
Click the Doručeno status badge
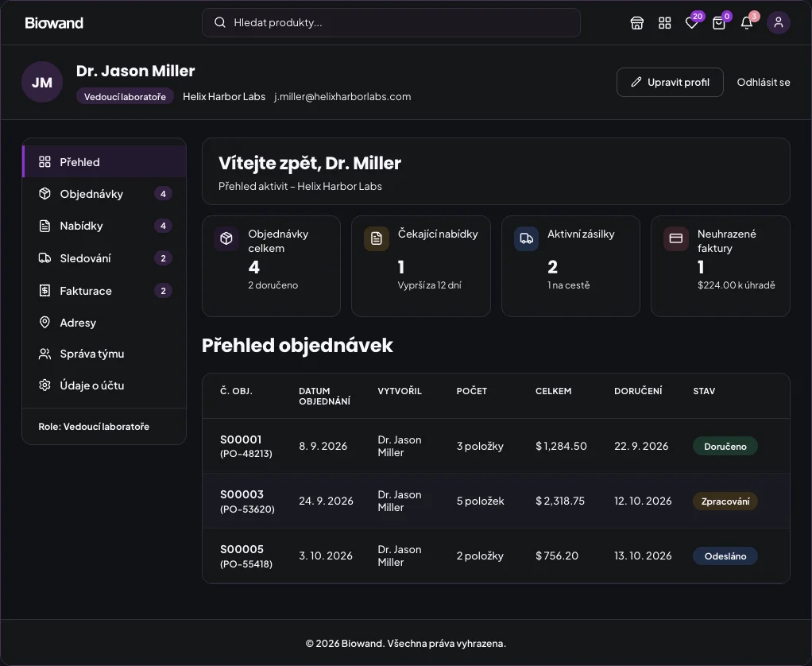point(725,446)
